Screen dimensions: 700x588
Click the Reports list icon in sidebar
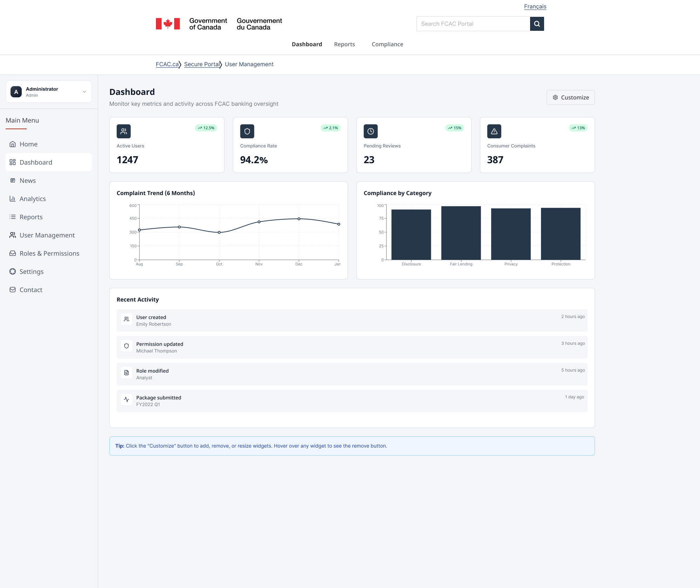pos(13,217)
